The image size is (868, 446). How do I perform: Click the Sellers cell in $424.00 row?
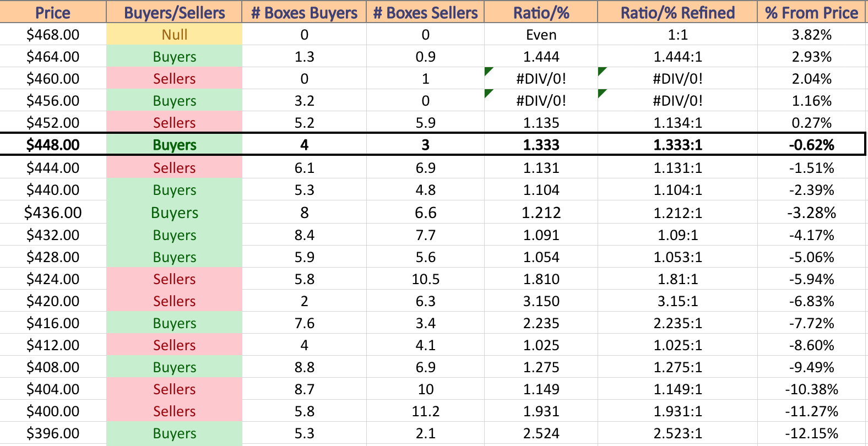tap(174, 279)
